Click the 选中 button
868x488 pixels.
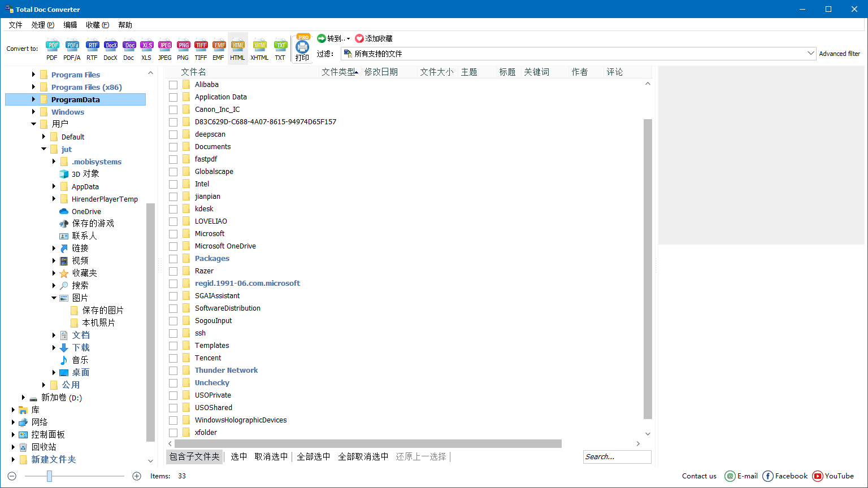click(238, 456)
